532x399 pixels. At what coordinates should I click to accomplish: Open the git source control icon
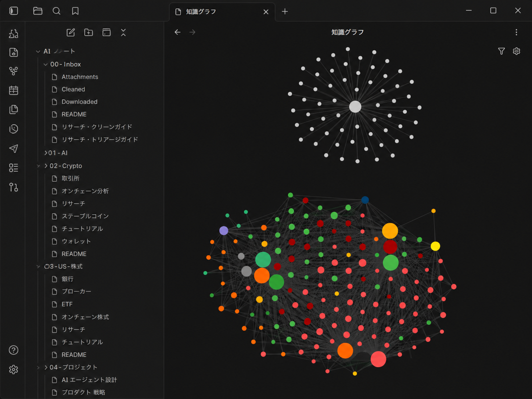tap(14, 187)
